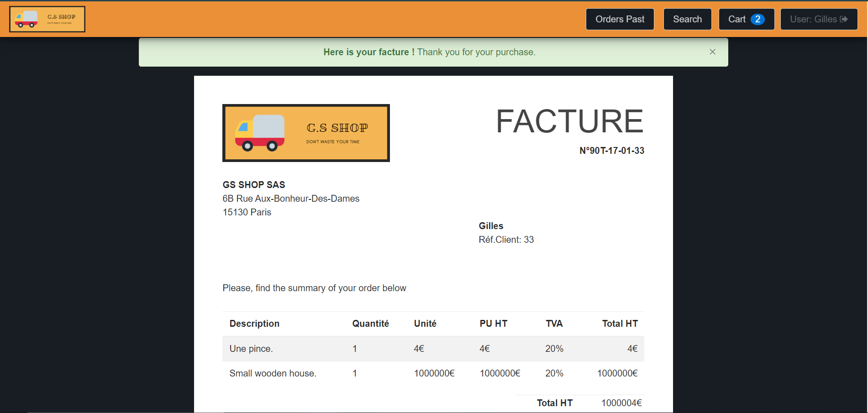Image resolution: width=868 pixels, height=413 pixels.
Task: Click the Réf.Client: 33 text
Action: 506,240
